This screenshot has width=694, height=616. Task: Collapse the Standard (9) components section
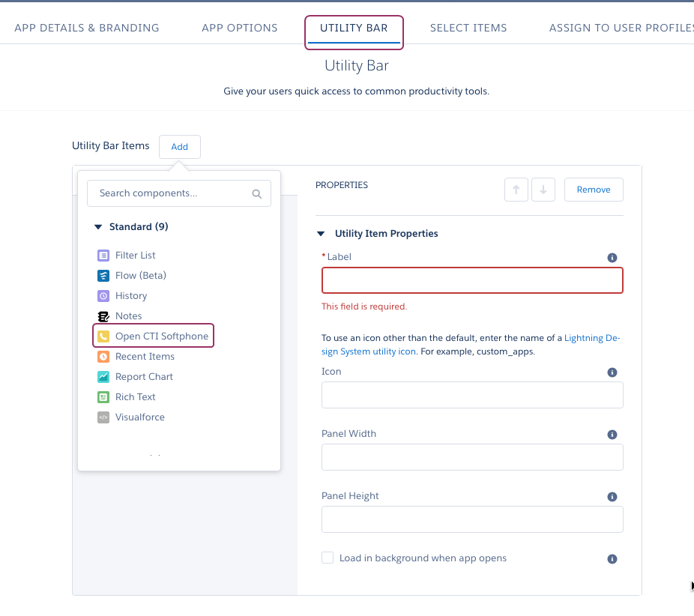tap(98, 227)
